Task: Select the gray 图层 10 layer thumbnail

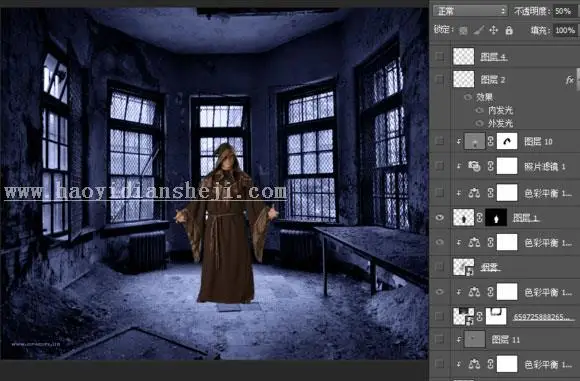Action: [475, 141]
